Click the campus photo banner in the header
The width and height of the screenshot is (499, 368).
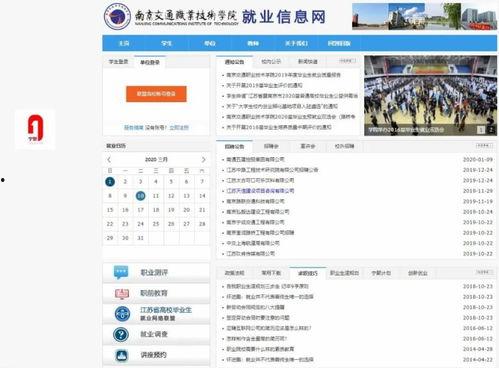(x=424, y=16)
